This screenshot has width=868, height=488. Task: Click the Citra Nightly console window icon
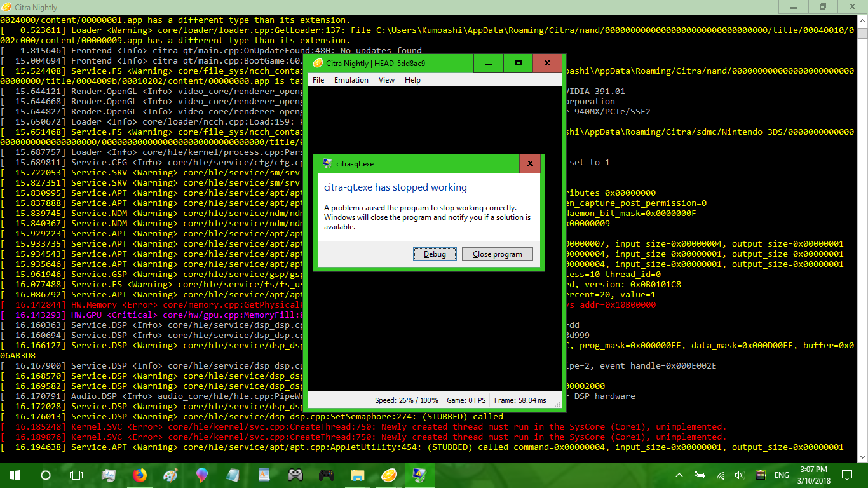[7, 7]
